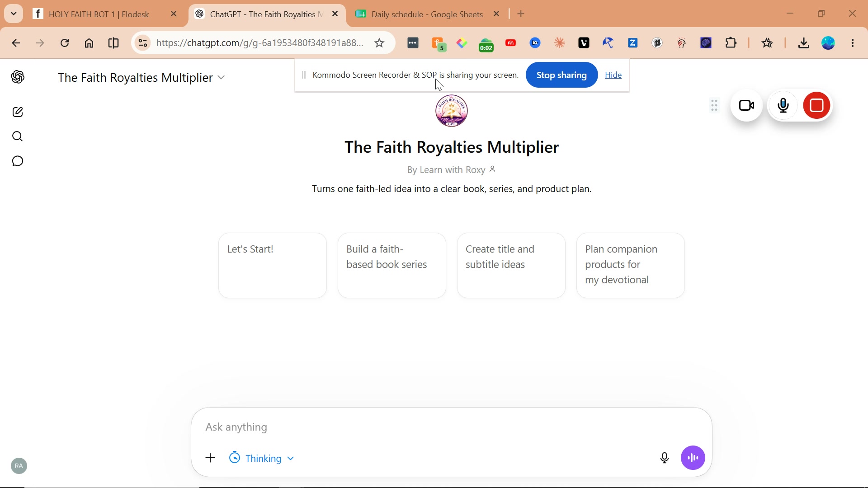Open the favorites star-list icon
868x488 pixels.
[x=768, y=43]
